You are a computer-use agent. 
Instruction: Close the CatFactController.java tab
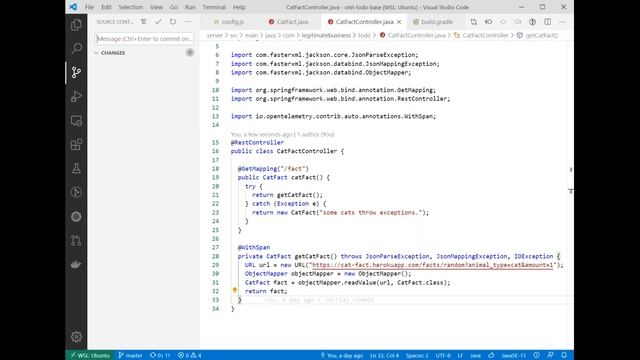click(x=399, y=22)
